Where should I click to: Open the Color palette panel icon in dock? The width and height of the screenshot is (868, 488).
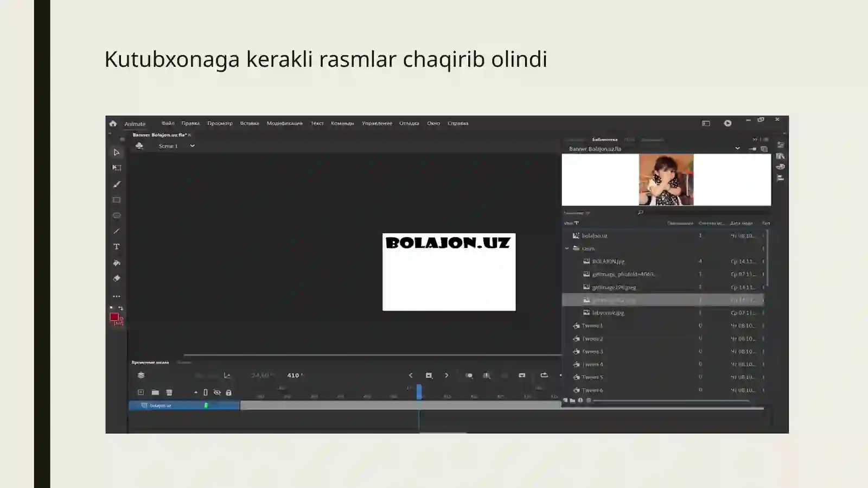[x=780, y=167]
